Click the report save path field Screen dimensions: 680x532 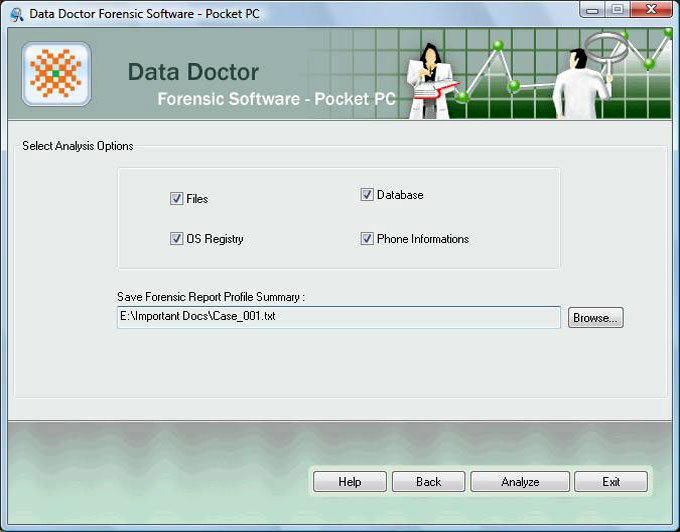338,317
